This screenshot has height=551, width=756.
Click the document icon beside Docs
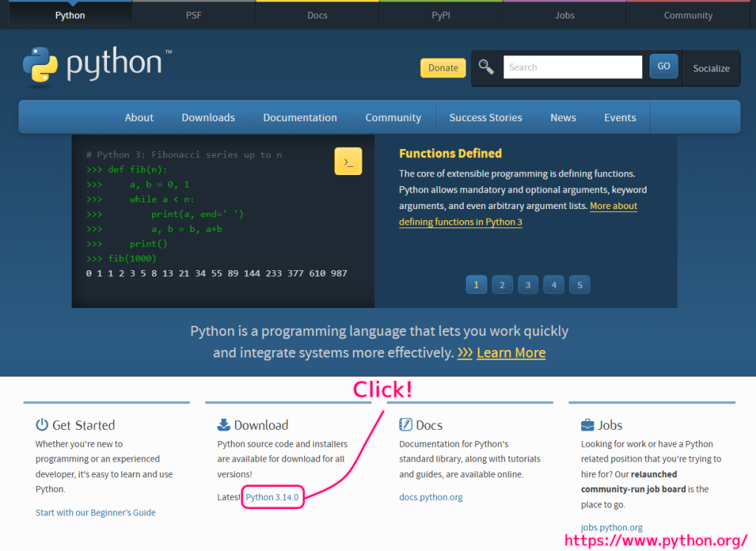pos(405,424)
